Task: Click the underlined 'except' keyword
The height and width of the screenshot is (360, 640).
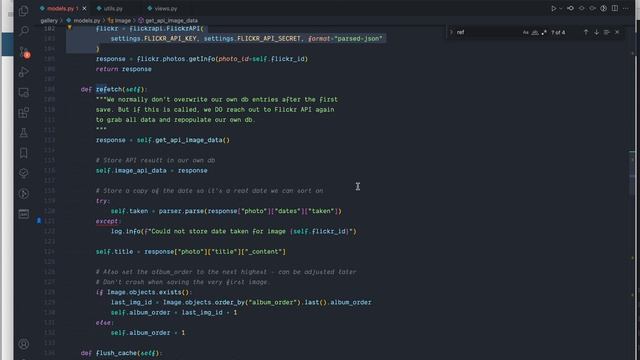Action: coord(107,221)
